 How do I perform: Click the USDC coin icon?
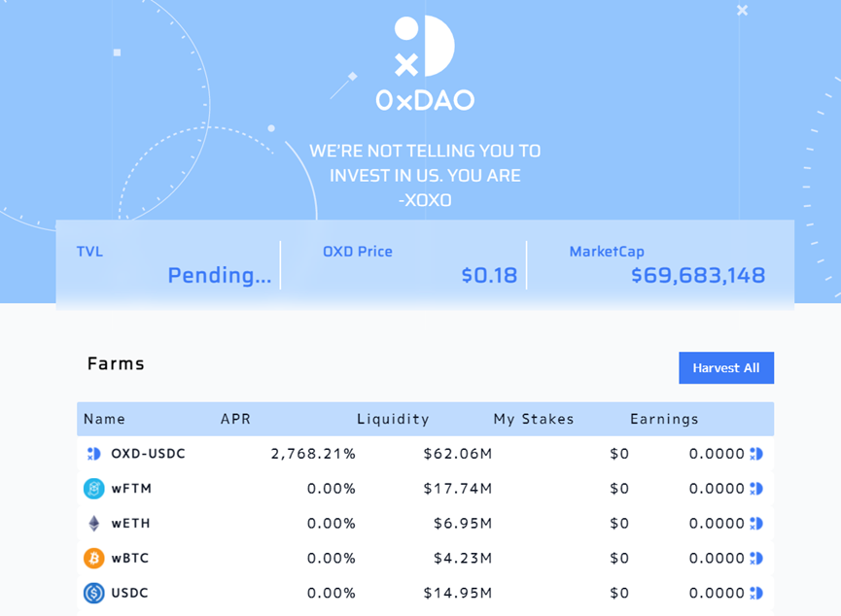[93, 593]
